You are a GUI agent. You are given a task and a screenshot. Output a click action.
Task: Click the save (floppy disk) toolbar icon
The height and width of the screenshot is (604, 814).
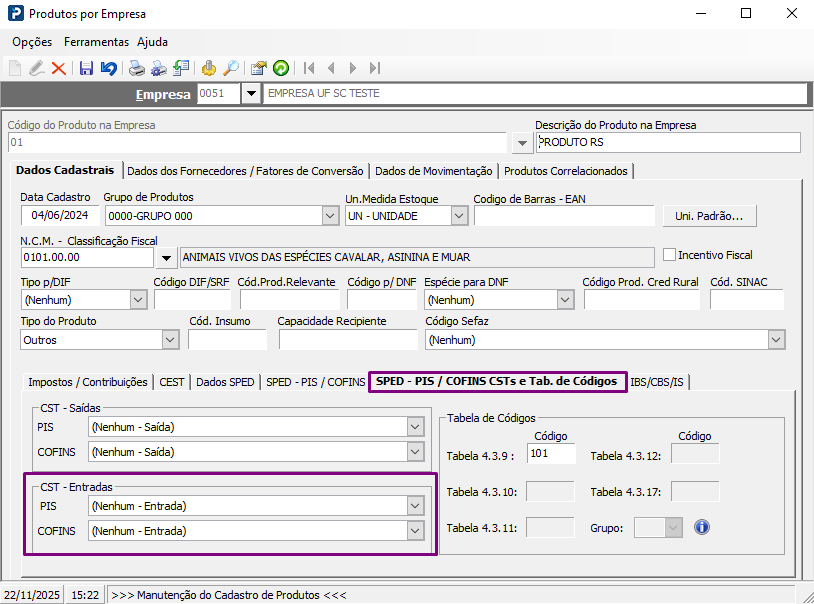coord(86,68)
